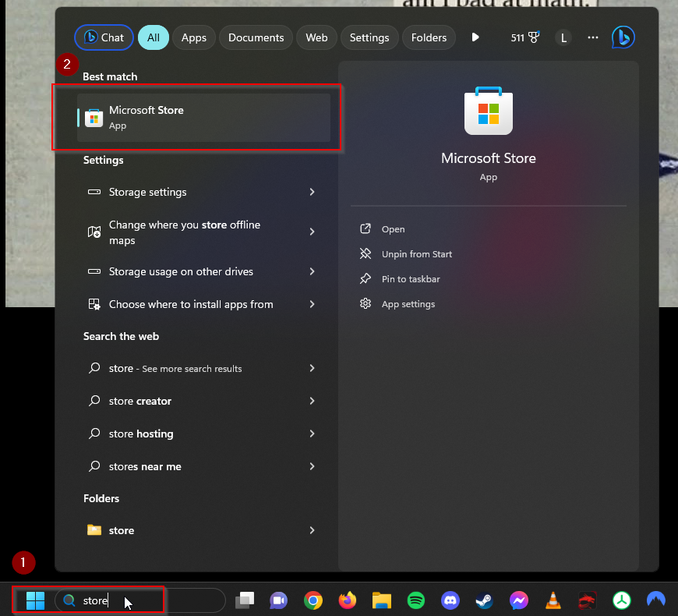Click the unpin icon beside Unpin from Start
This screenshot has height=616, width=678.
pyautogui.click(x=365, y=253)
